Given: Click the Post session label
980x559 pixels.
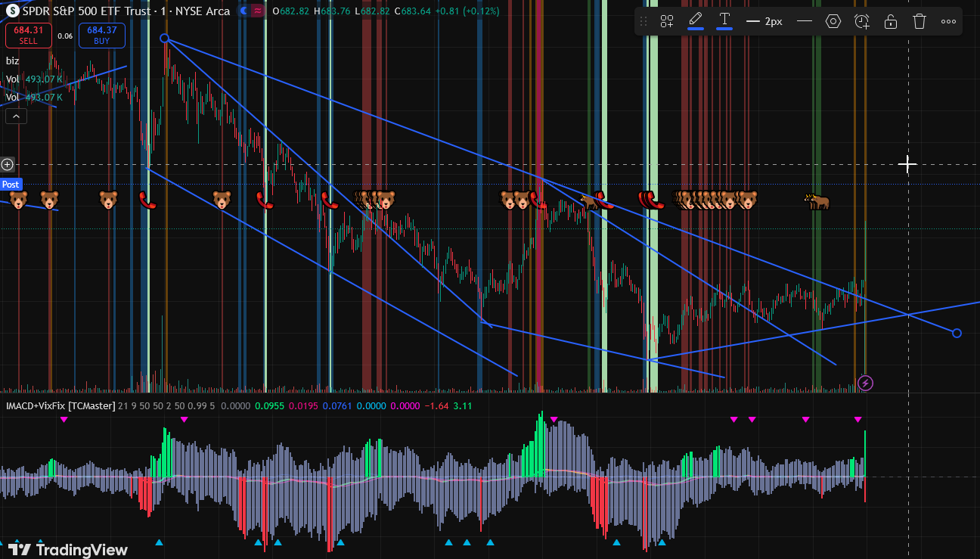Looking at the screenshot, I should tap(11, 185).
